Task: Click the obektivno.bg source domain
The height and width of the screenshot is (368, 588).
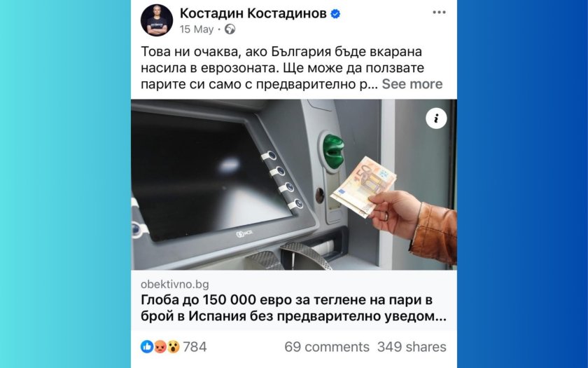Action: [x=175, y=285]
